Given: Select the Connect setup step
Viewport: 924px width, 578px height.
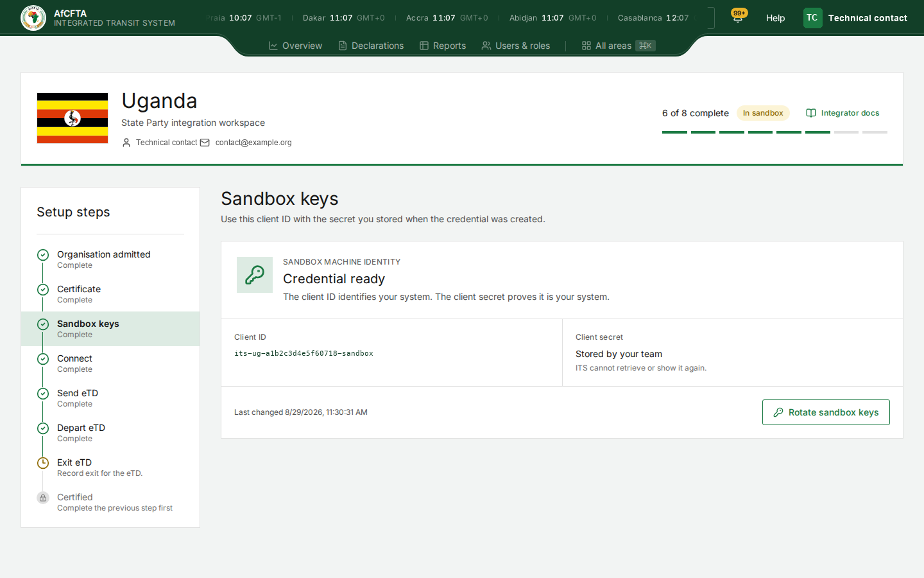Looking at the screenshot, I should (110, 363).
